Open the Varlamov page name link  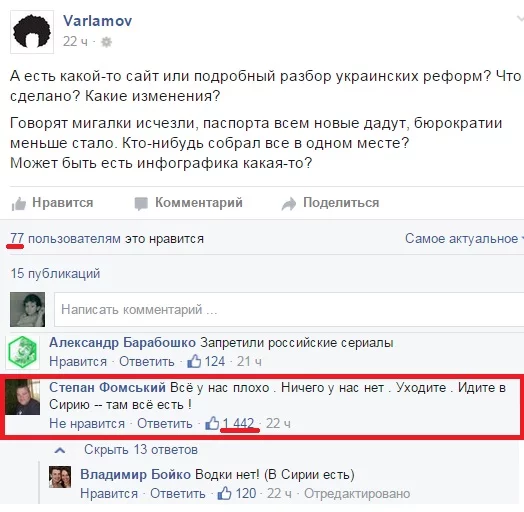[x=98, y=21]
